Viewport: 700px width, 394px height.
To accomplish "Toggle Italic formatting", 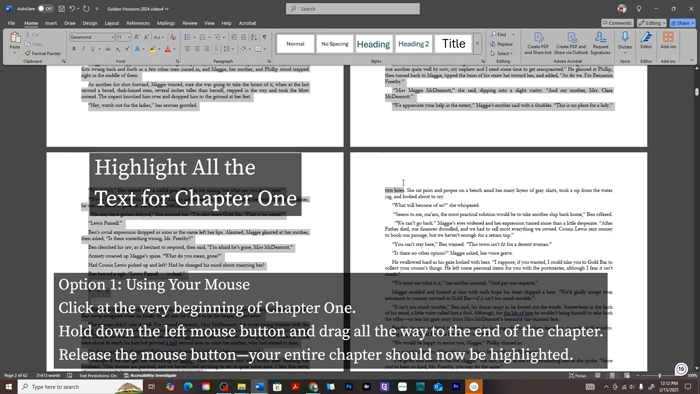I will tap(83, 49).
